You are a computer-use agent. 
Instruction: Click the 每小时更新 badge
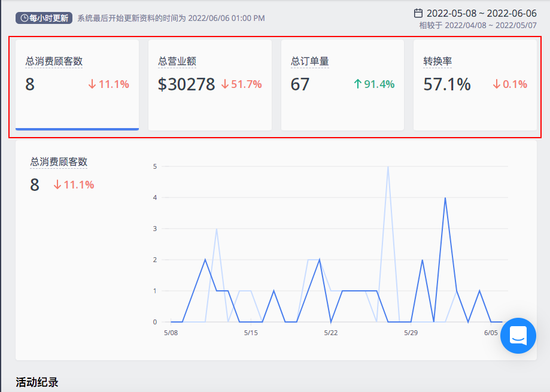pyautogui.click(x=44, y=18)
